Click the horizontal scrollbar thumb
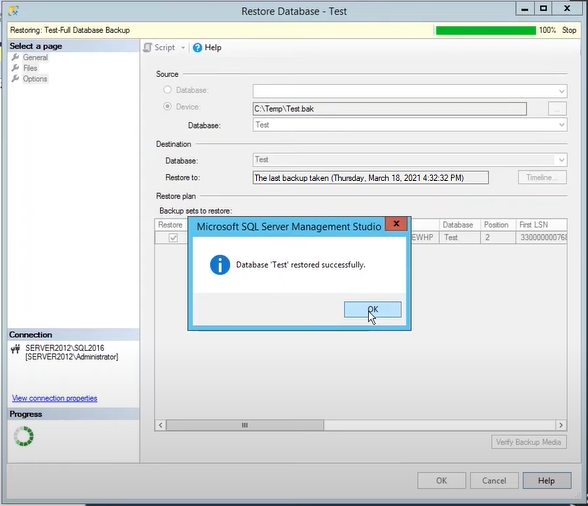The image size is (588, 506). click(x=245, y=425)
